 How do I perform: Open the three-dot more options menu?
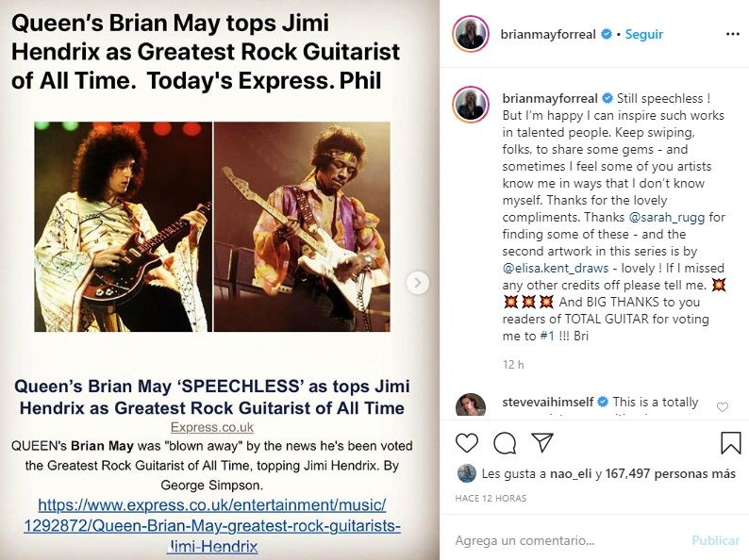click(x=732, y=34)
